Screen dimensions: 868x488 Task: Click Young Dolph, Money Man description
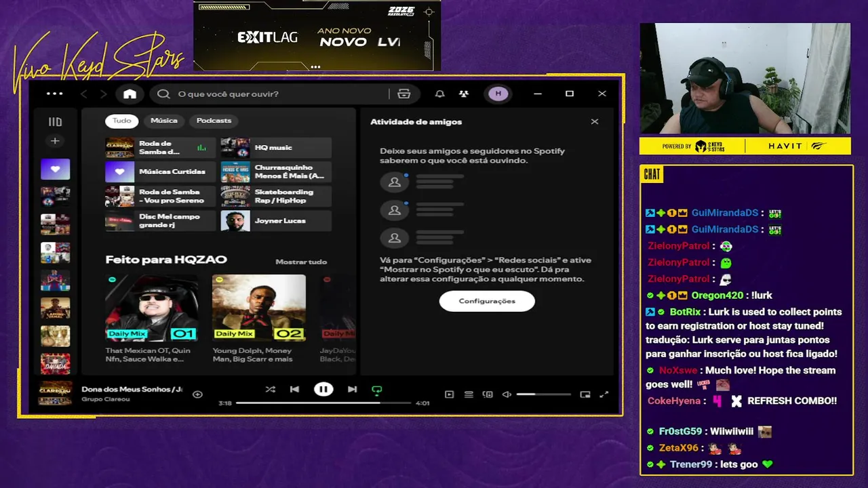pyautogui.click(x=252, y=355)
